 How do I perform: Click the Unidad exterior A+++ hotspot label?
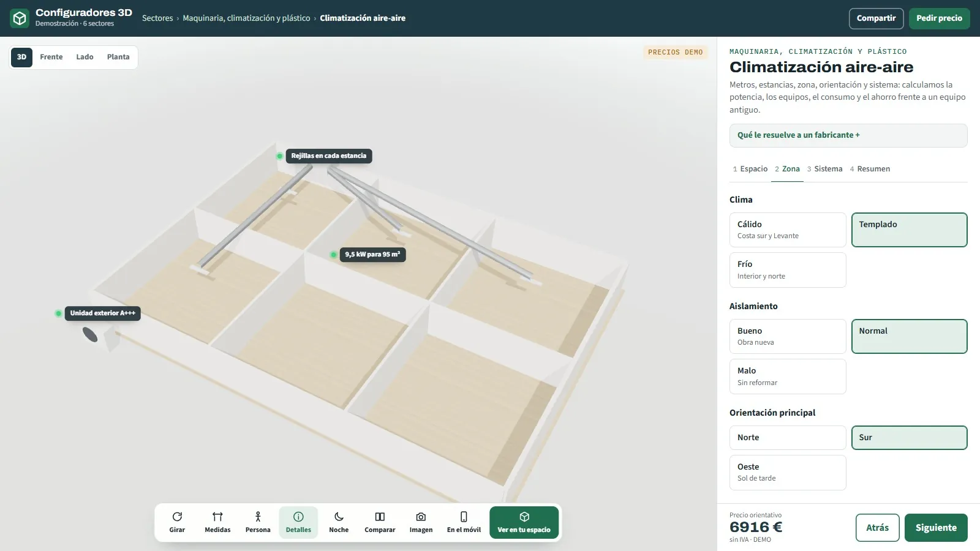tap(103, 313)
